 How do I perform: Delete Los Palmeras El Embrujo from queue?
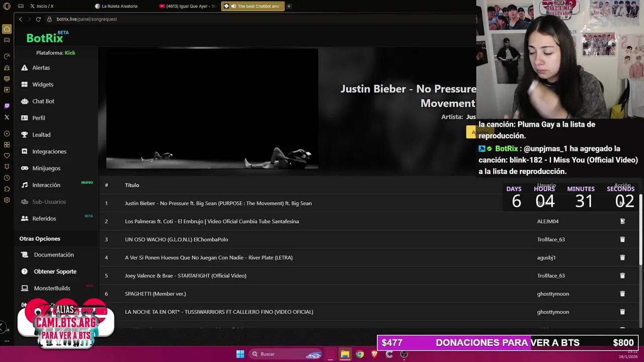coord(622,221)
